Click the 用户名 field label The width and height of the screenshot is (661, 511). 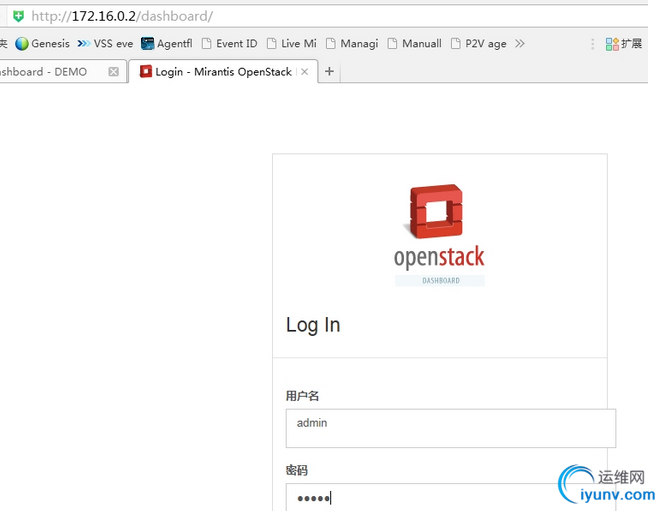point(302,395)
